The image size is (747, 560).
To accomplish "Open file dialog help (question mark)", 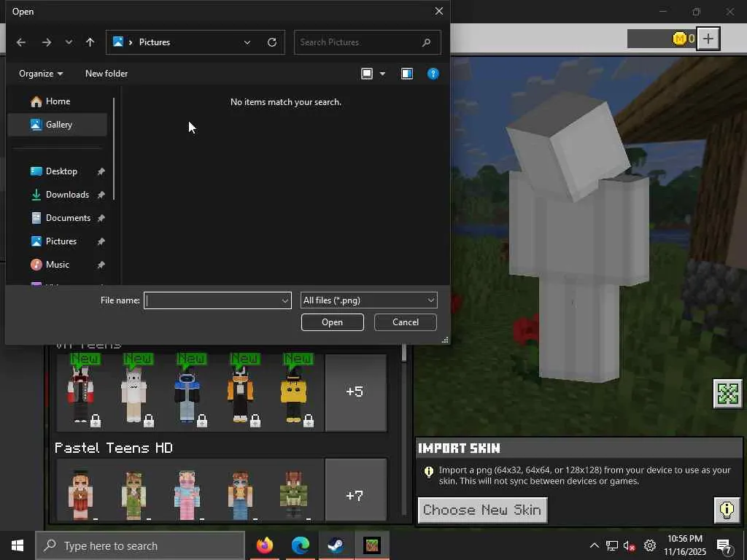I will coord(433,74).
